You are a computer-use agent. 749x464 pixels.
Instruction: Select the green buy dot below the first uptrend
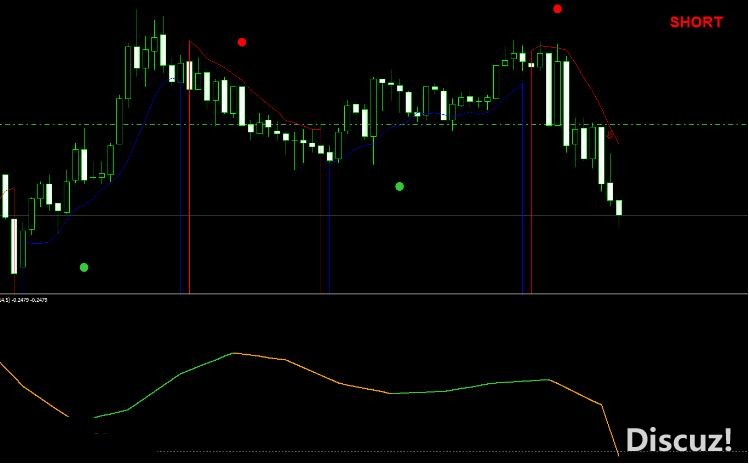coord(84,268)
